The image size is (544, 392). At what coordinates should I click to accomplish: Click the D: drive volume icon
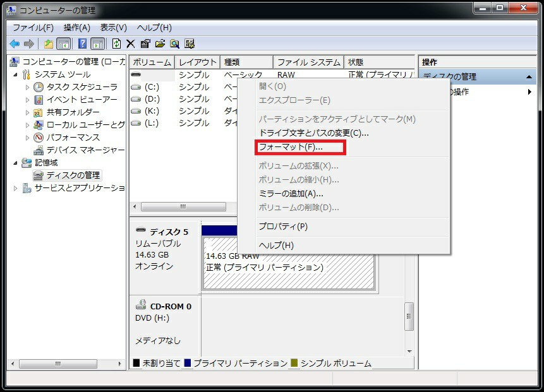tap(136, 99)
